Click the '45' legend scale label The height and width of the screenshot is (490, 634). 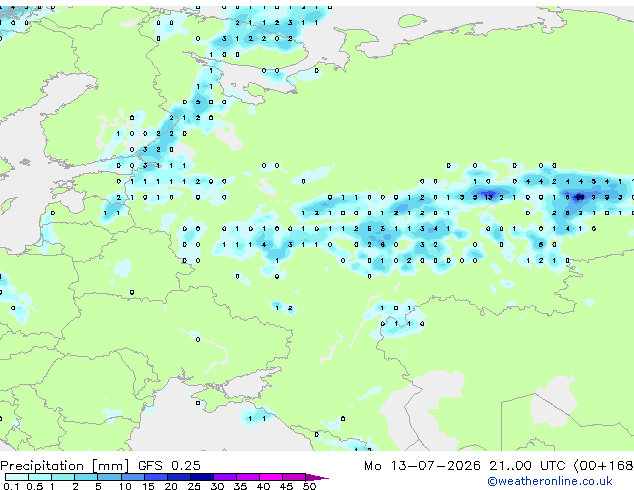point(286,486)
